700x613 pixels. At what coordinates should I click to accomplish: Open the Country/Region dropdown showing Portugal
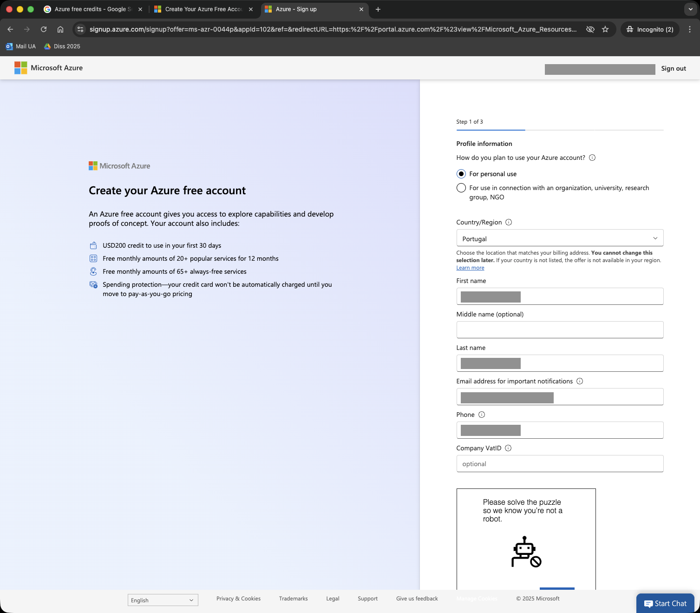pyautogui.click(x=560, y=238)
